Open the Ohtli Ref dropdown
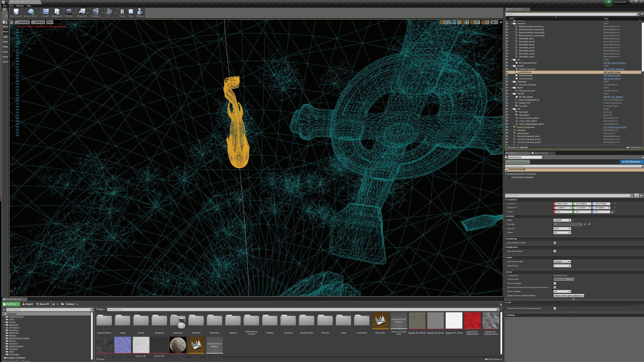This screenshot has width=644, height=362. [568, 224]
